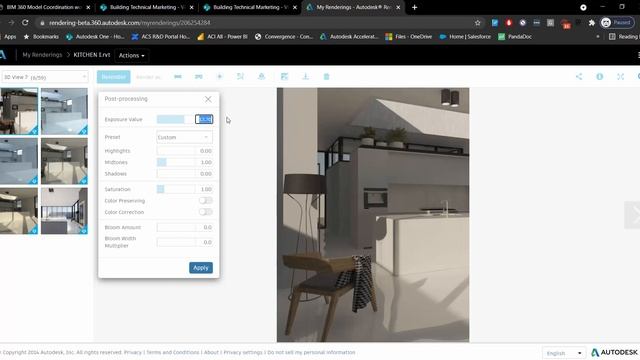This screenshot has width=640, height=360.
Task: Click the download image icon in toolbar
Action: 305,76
